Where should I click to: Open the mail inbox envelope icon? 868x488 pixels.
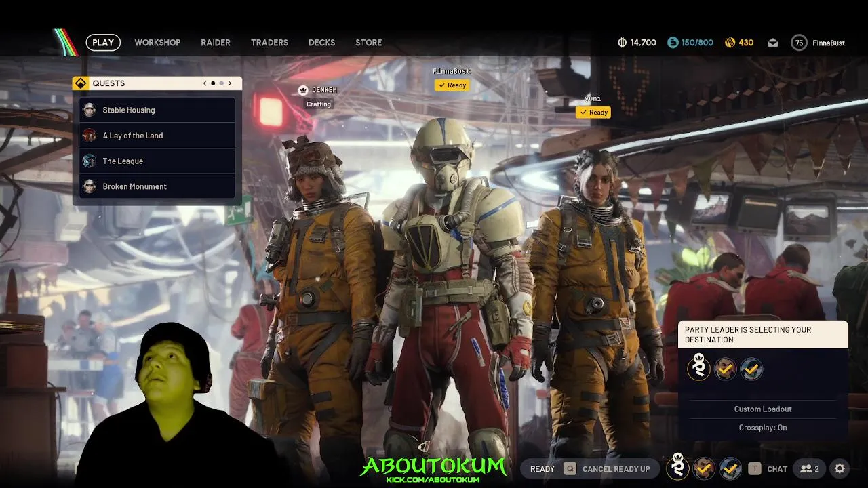pos(772,42)
